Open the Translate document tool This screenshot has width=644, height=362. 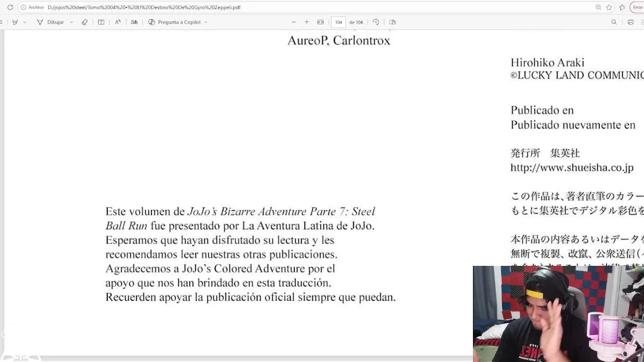[134, 22]
